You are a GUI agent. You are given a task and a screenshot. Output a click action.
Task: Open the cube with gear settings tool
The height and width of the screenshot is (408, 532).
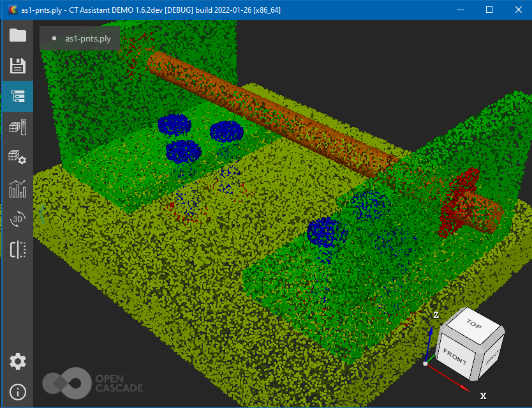pos(17,157)
